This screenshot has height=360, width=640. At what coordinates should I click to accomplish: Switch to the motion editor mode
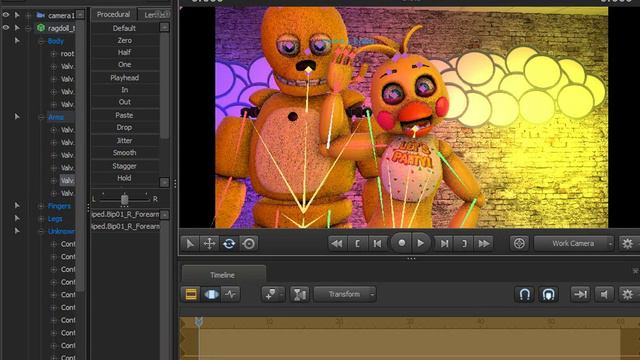click(x=211, y=294)
